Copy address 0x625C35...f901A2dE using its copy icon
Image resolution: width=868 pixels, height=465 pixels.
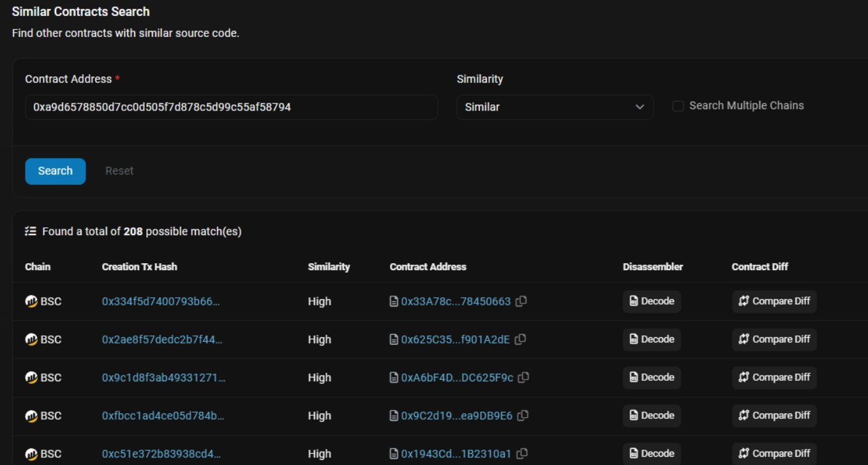pos(520,339)
